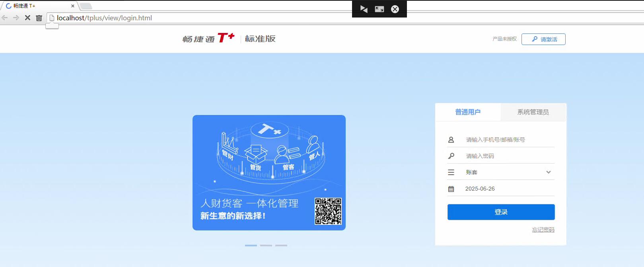Viewport: 644px width, 267px height.
Task: Click the QR code on the banner
Action: 328,211
